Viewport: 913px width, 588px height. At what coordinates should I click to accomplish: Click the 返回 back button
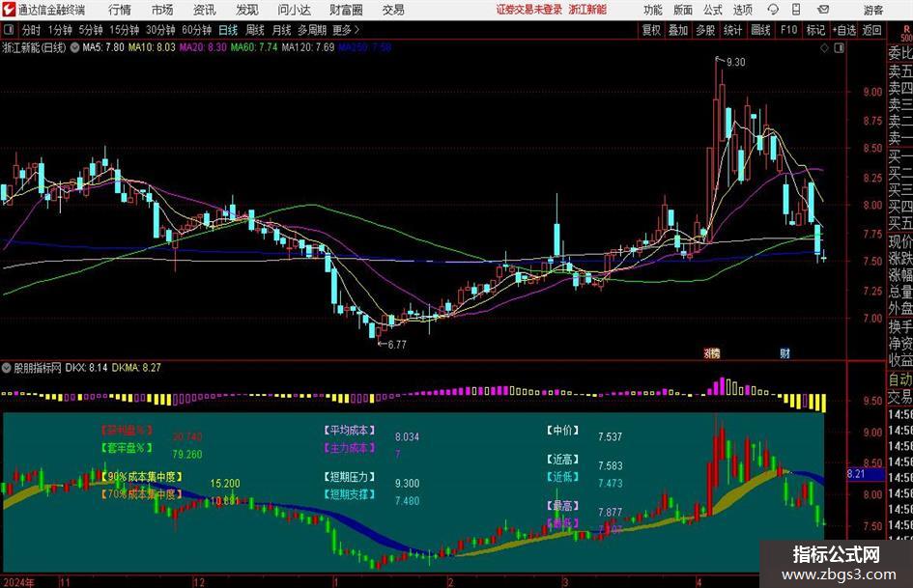[x=871, y=30]
